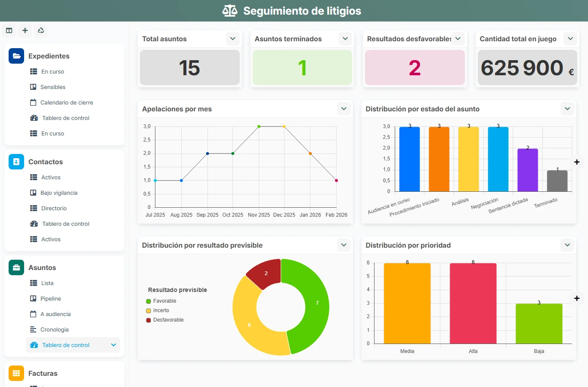Toggle Incerto legend entry in donut chart

158,310
